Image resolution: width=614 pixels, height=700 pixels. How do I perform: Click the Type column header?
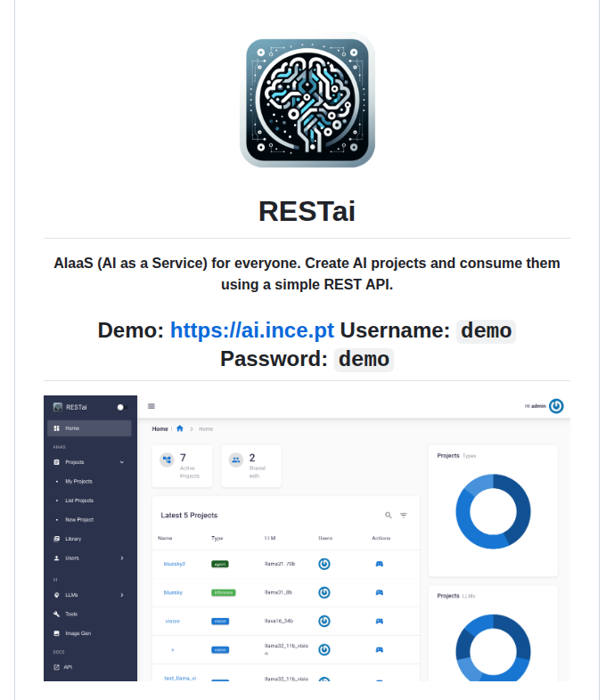[217, 539]
